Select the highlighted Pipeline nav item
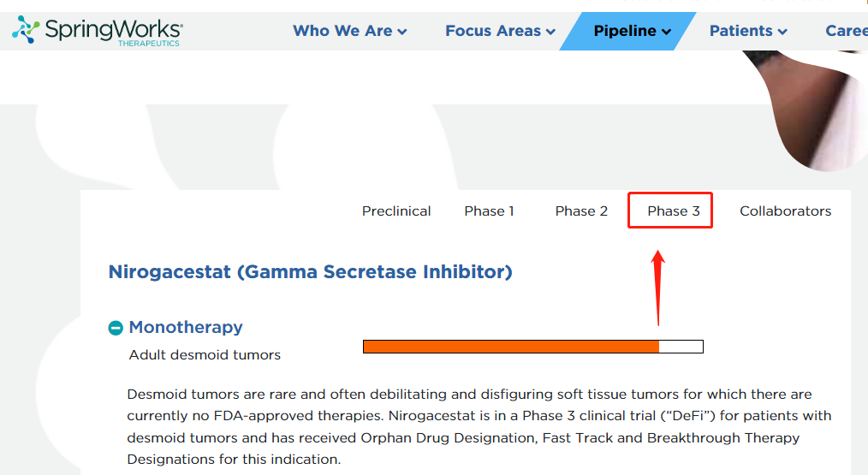The height and width of the screenshot is (475, 868). tap(627, 31)
